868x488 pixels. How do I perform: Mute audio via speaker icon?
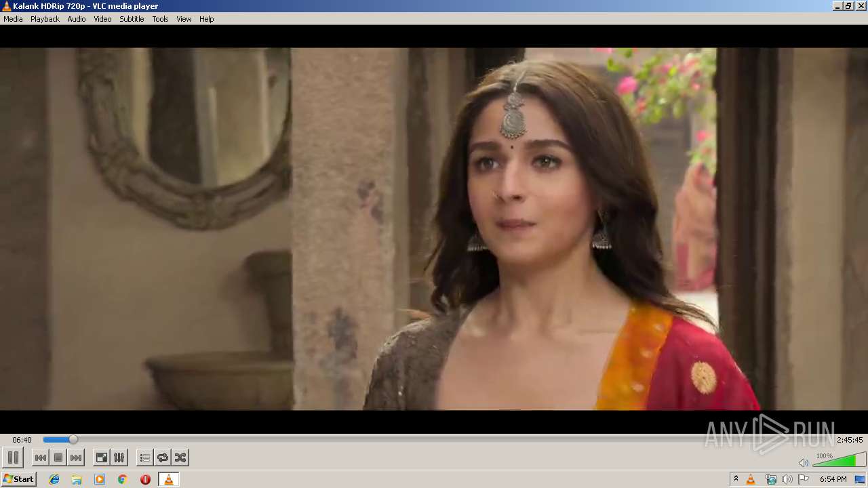pos(804,462)
